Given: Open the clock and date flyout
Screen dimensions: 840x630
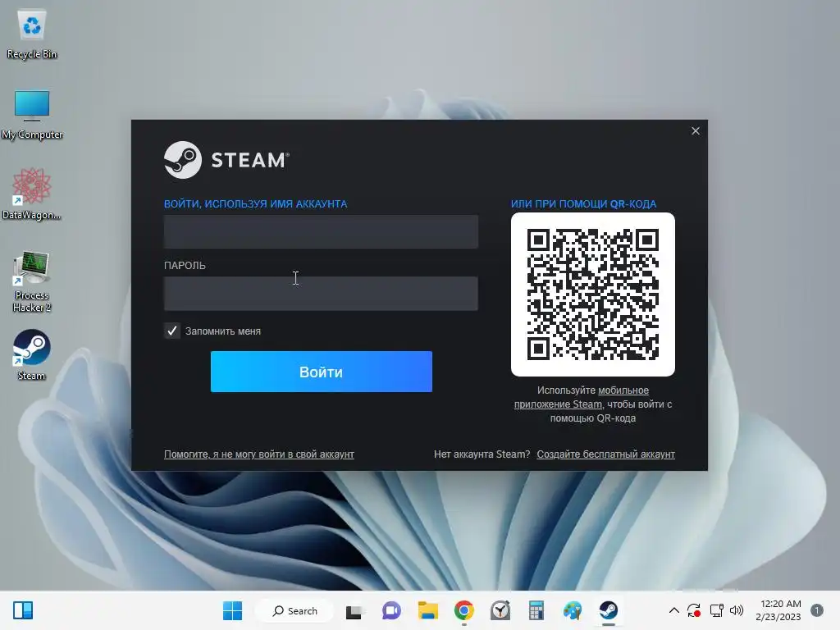Looking at the screenshot, I should click(780, 610).
